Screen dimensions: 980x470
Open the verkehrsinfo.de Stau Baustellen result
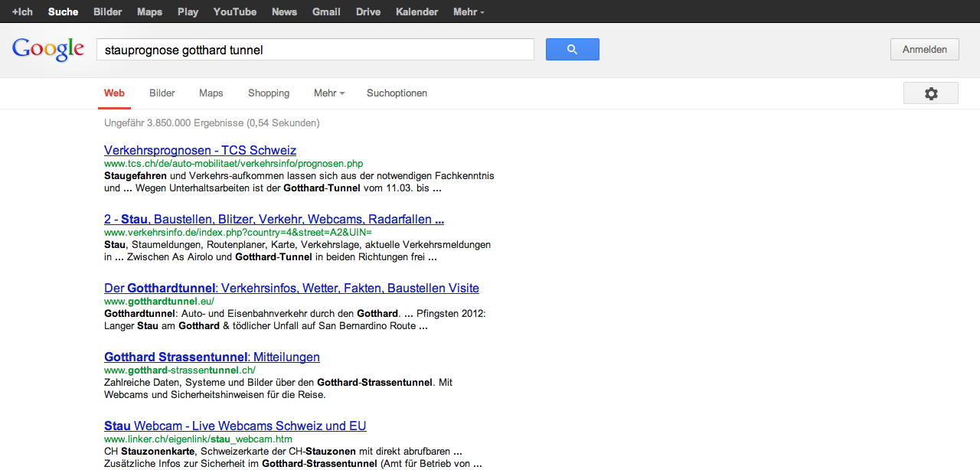point(273,219)
